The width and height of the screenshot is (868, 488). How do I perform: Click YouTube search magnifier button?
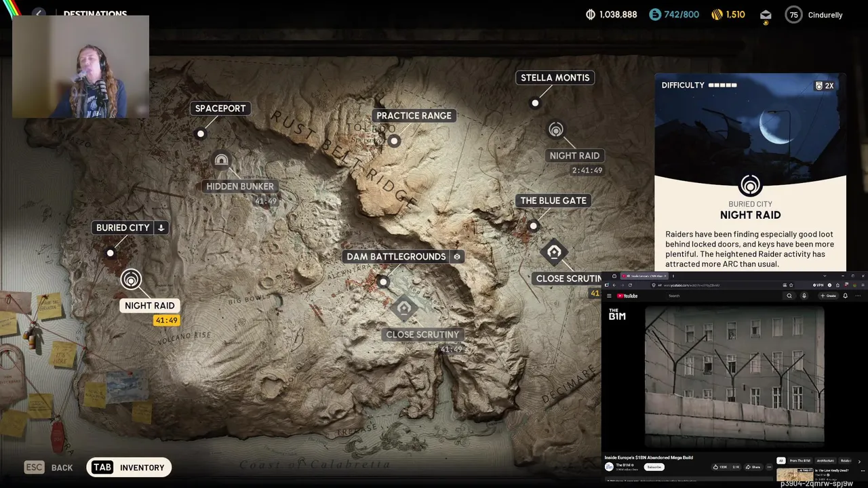(789, 296)
